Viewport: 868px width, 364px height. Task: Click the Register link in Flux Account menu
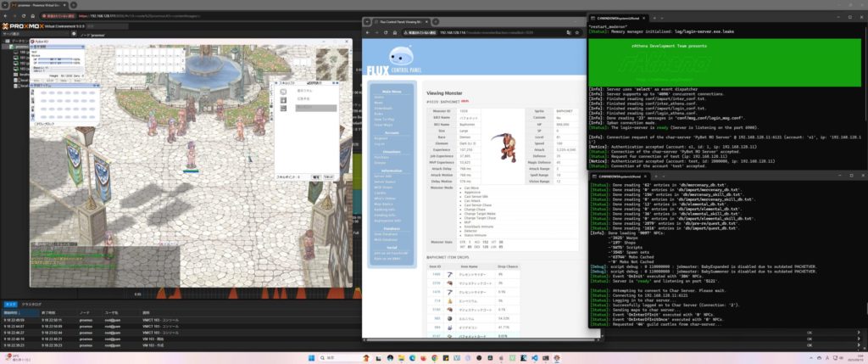point(380,138)
